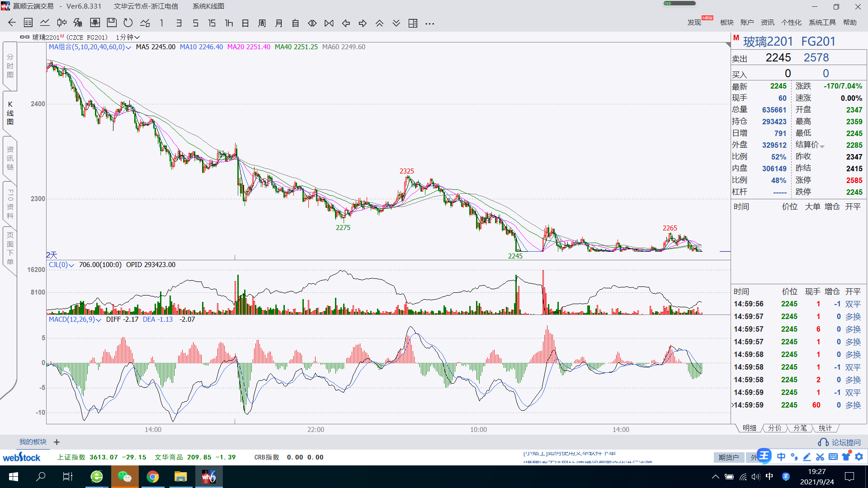Expand the MA组合 indicator dropdown
The height and width of the screenshot is (488, 868).
(128, 47)
